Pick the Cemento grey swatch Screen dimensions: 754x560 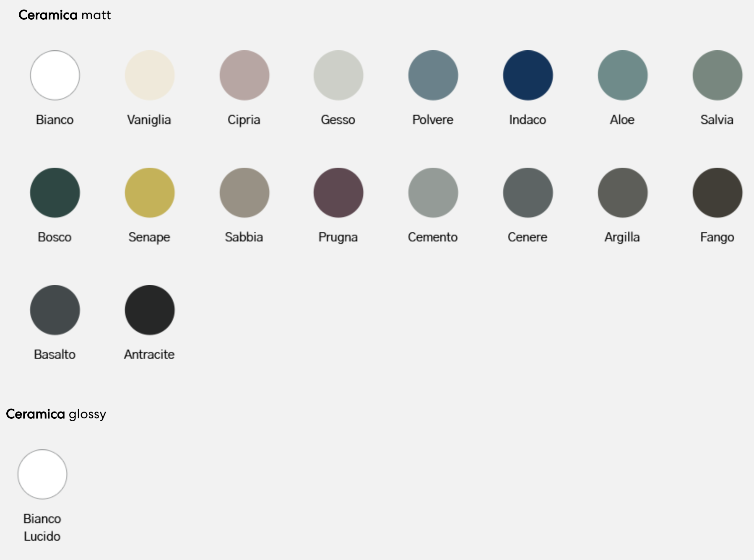coord(433,193)
